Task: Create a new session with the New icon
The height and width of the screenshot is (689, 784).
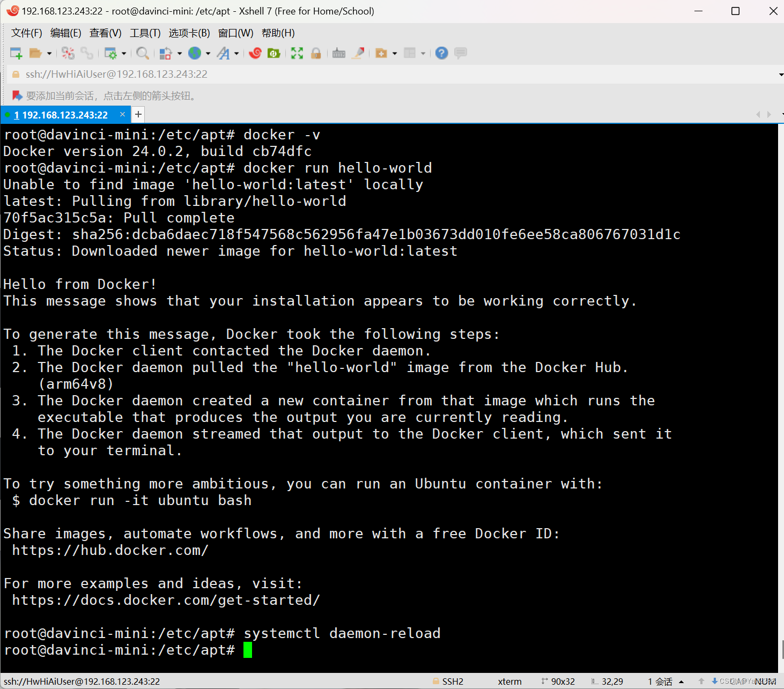Action: (x=16, y=53)
